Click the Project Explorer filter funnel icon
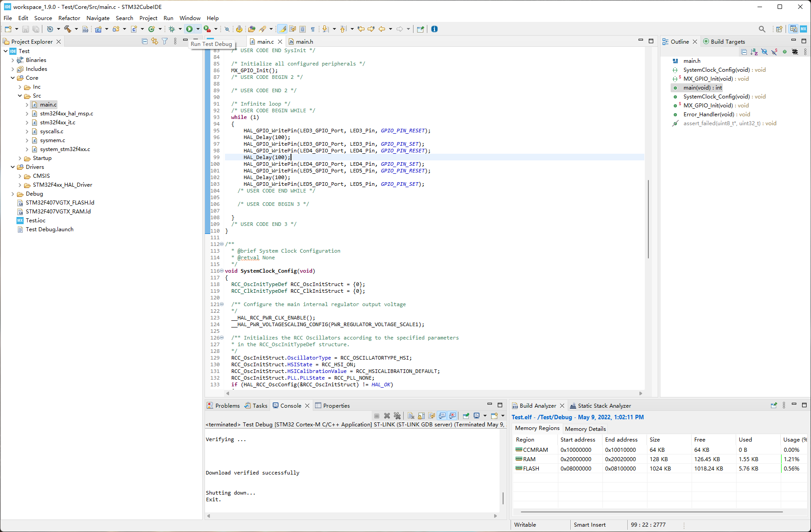 165,41
